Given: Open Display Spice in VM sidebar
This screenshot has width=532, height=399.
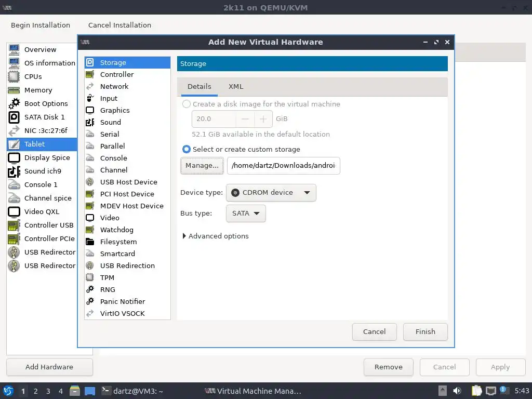Looking at the screenshot, I should [x=42, y=158].
